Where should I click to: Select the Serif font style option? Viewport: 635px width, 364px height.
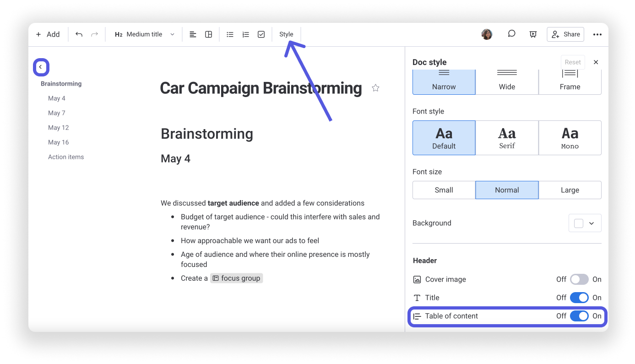[x=507, y=137]
